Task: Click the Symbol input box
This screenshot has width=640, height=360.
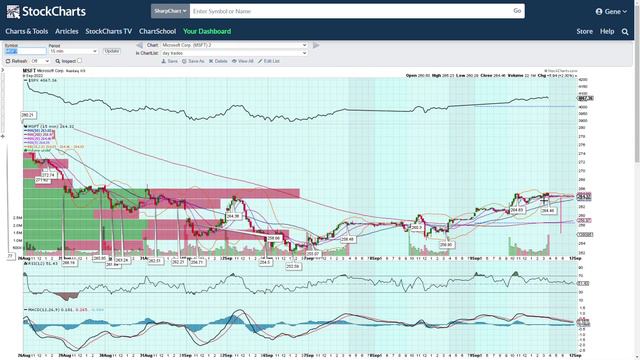Action: click(25, 51)
